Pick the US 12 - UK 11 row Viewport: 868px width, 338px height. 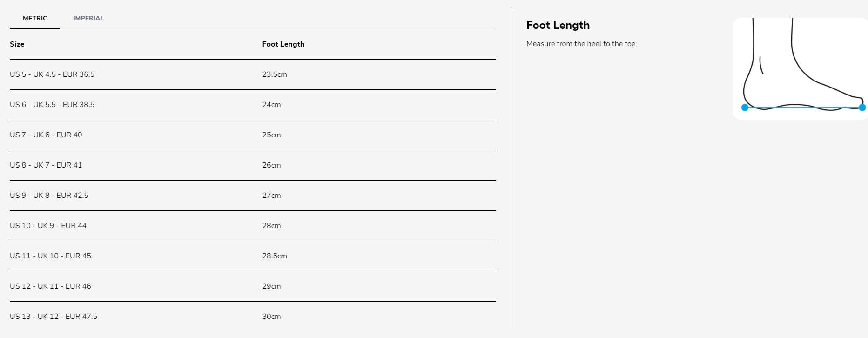[50, 286]
